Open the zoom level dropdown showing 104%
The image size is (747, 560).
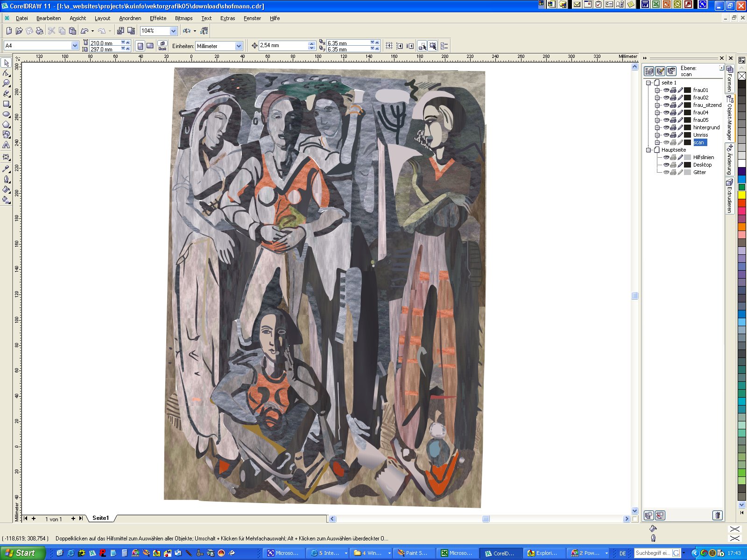tap(173, 31)
